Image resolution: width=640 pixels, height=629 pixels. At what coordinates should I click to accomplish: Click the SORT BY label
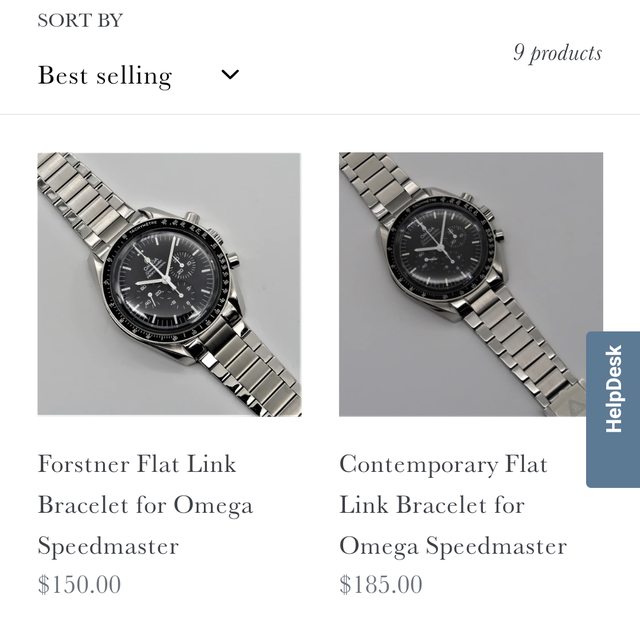coord(80,21)
